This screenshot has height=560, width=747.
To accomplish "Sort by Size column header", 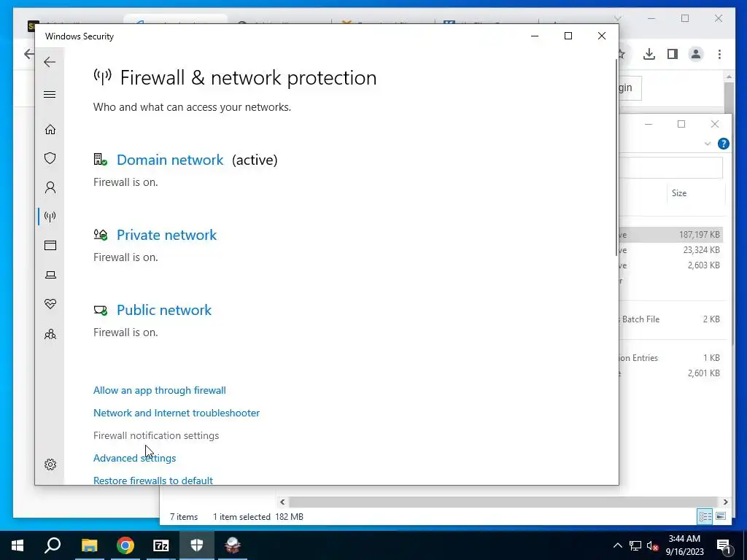I will coord(679,192).
